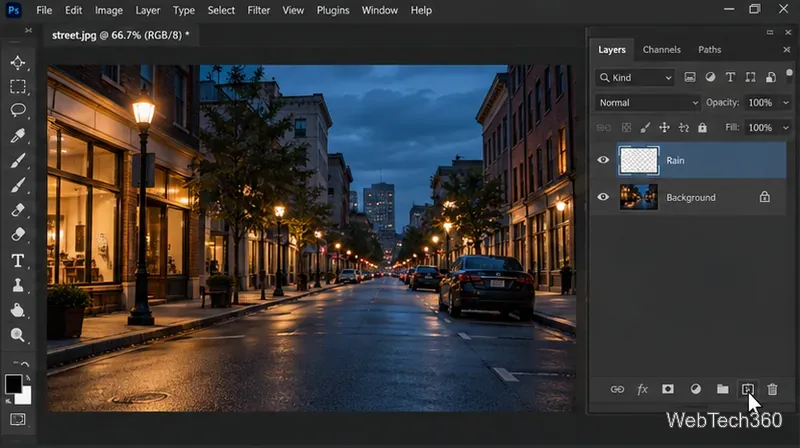Image resolution: width=800 pixels, height=448 pixels.
Task: Select the Clone Stamp tool
Action: (x=18, y=285)
